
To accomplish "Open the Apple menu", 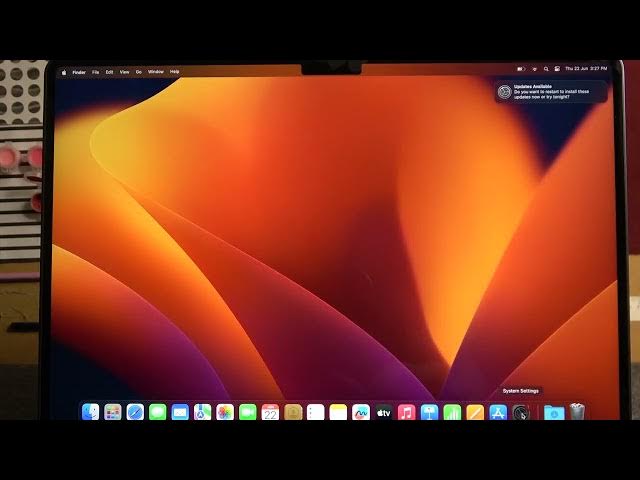I will pyautogui.click(x=64, y=72).
